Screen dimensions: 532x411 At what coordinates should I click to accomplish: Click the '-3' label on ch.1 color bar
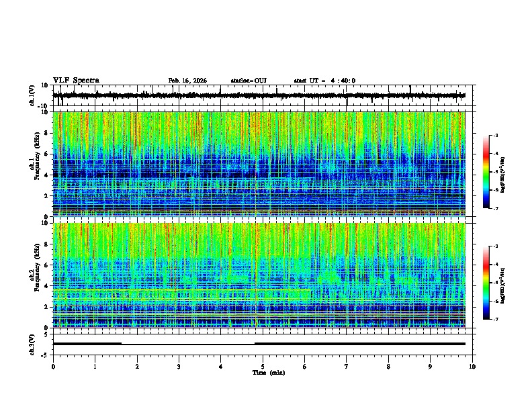(496, 135)
